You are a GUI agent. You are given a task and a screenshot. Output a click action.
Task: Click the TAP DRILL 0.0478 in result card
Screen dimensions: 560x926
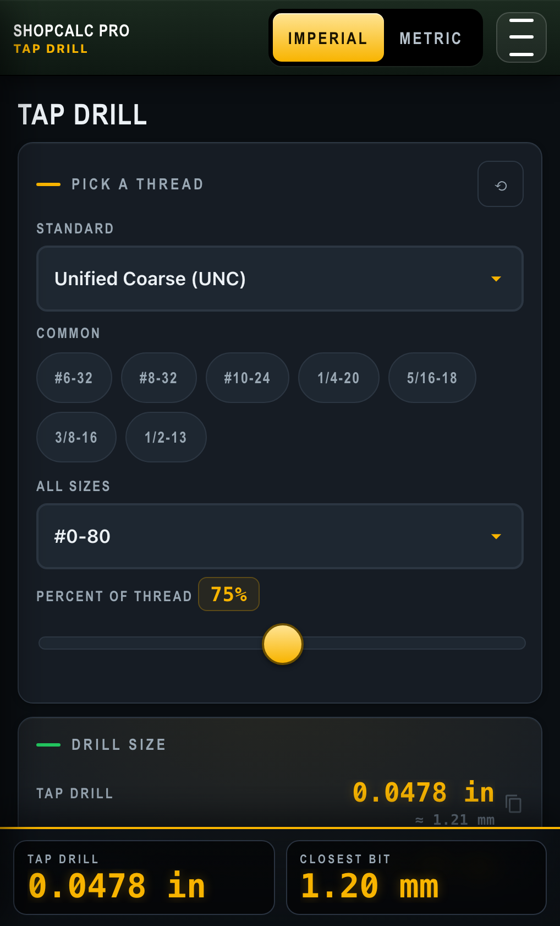pos(144,878)
